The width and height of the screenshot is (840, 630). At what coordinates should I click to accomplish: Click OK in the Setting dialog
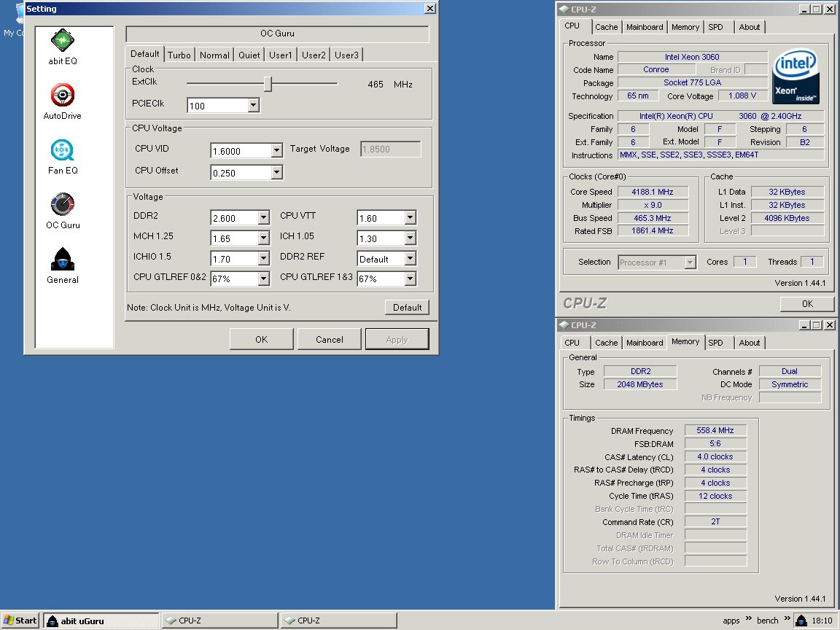click(x=262, y=339)
